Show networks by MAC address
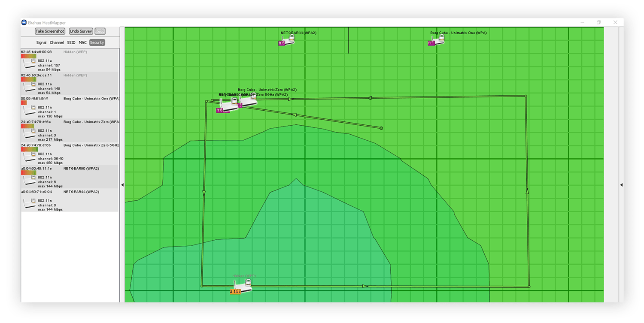644x323 pixels. pos(82,42)
